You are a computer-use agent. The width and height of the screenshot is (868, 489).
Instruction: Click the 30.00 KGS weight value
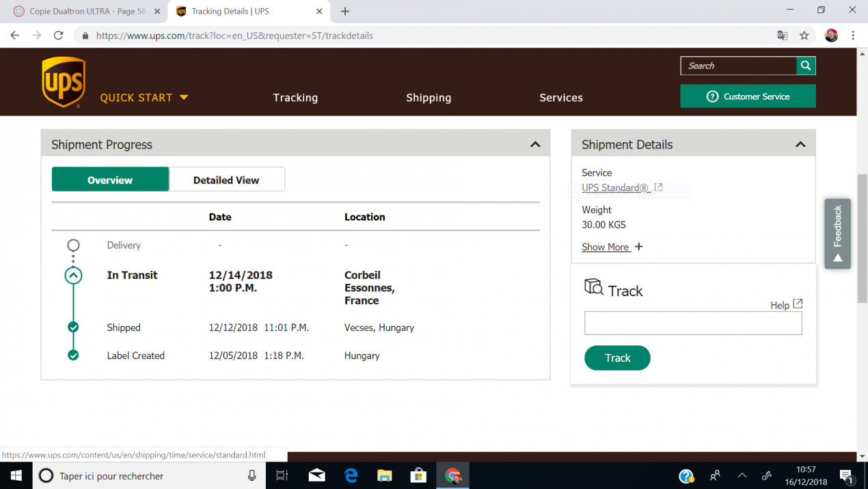pyautogui.click(x=603, y=224)
